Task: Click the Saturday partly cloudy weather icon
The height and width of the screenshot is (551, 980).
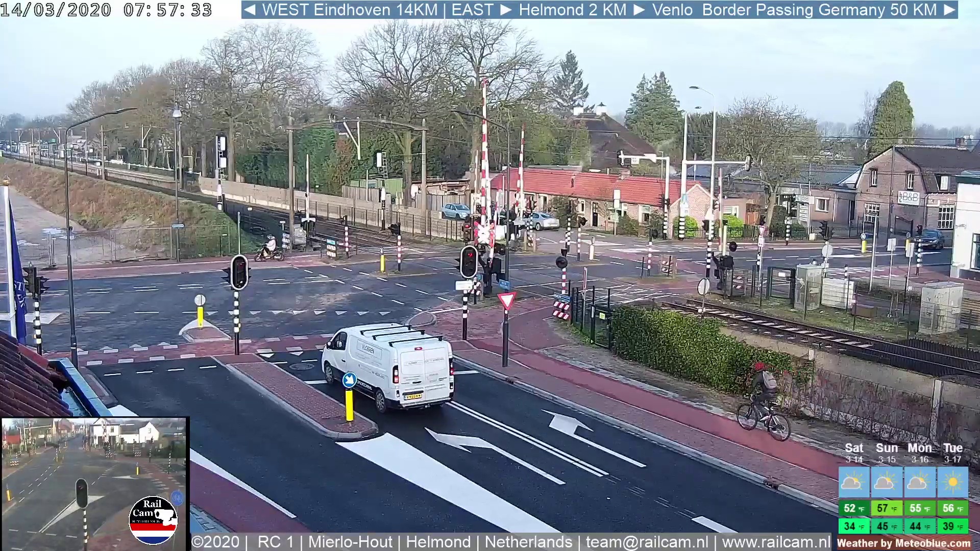Action: (853, 482)
